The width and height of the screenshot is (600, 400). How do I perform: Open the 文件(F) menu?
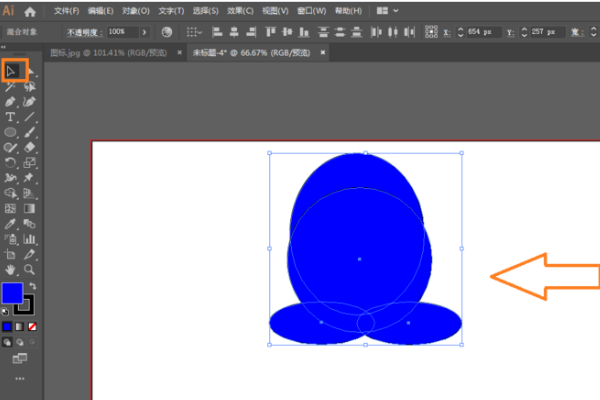point(66,11)
